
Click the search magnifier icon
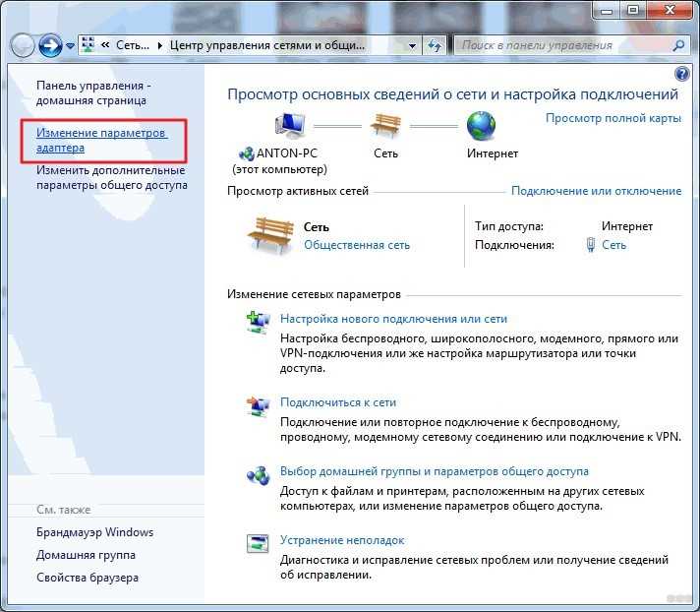678,45
